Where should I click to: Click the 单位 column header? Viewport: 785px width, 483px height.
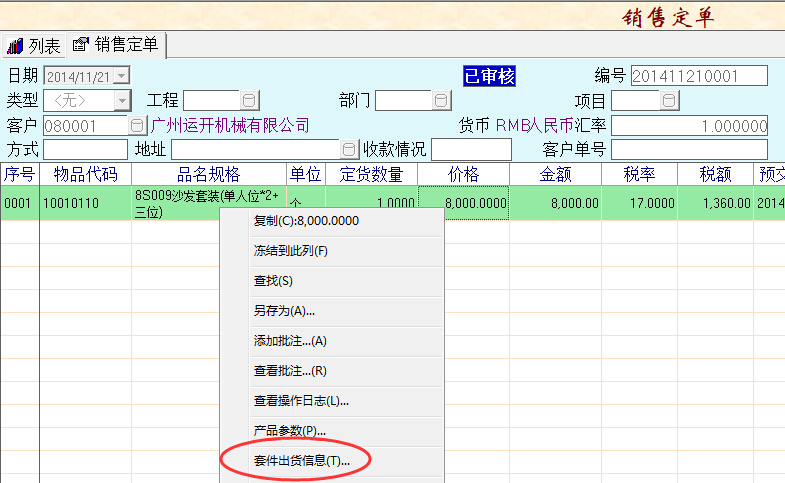(x=306, y=174)
